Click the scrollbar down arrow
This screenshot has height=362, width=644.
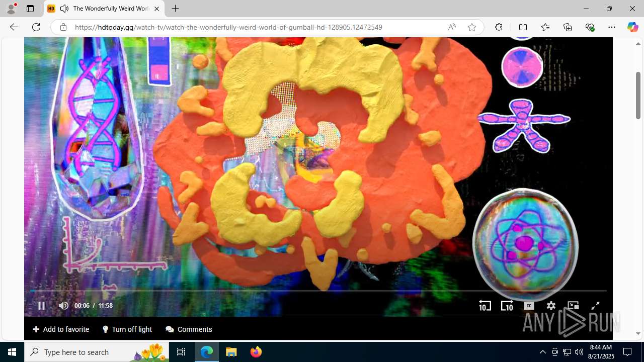click(638, 333)
